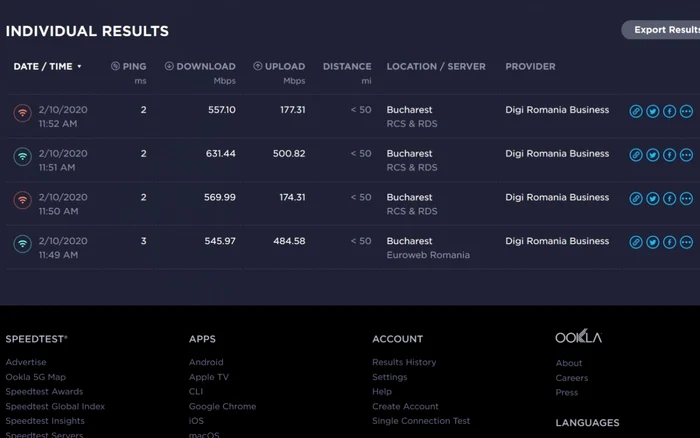Screen dimensions: 700x438
Task: Open the Google Chrome app link
Action: pos(222,406)
